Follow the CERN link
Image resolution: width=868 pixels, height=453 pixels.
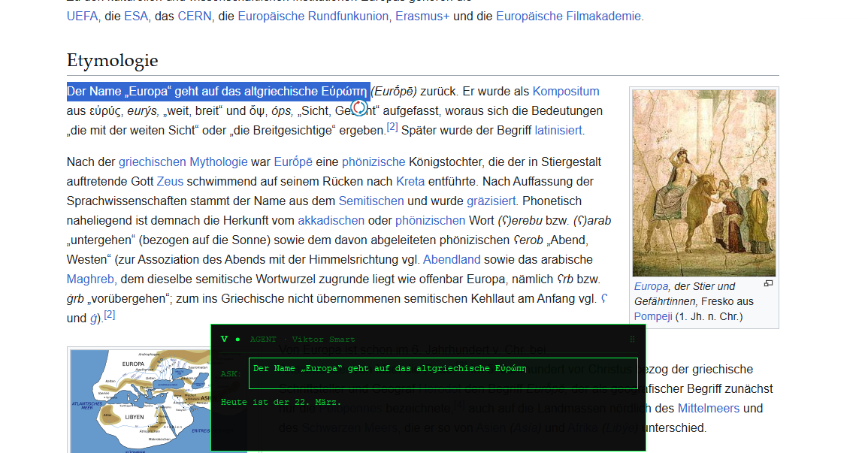click(x=195, y=16)
